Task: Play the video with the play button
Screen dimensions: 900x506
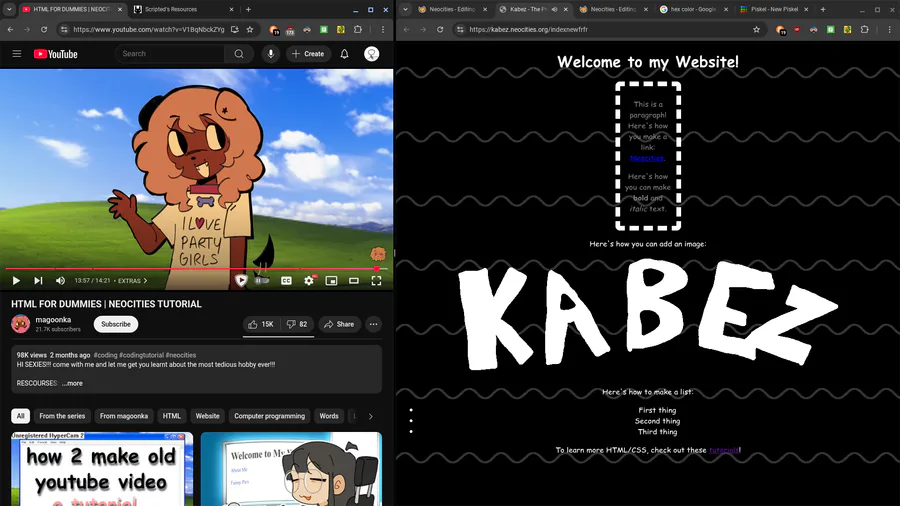Action: (16, 281)
